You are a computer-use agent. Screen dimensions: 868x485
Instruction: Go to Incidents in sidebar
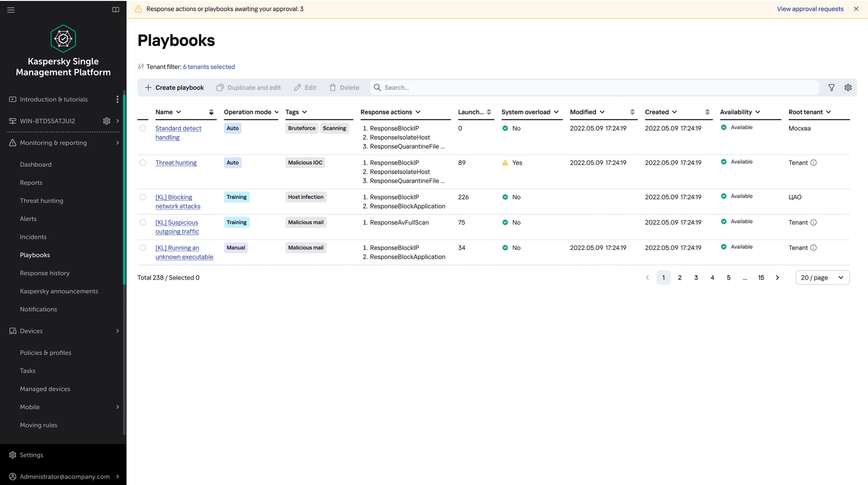coord(33,237)
